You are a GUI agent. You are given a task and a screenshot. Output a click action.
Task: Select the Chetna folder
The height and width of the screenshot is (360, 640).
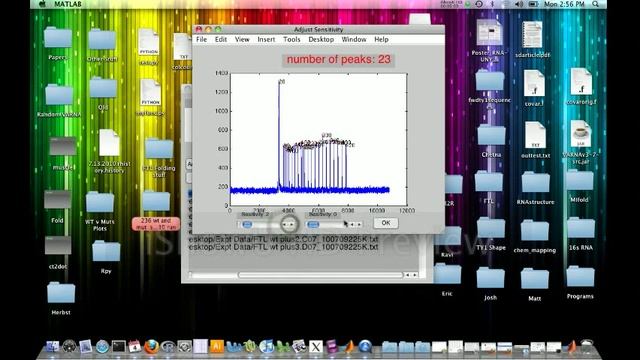point(491,135)
